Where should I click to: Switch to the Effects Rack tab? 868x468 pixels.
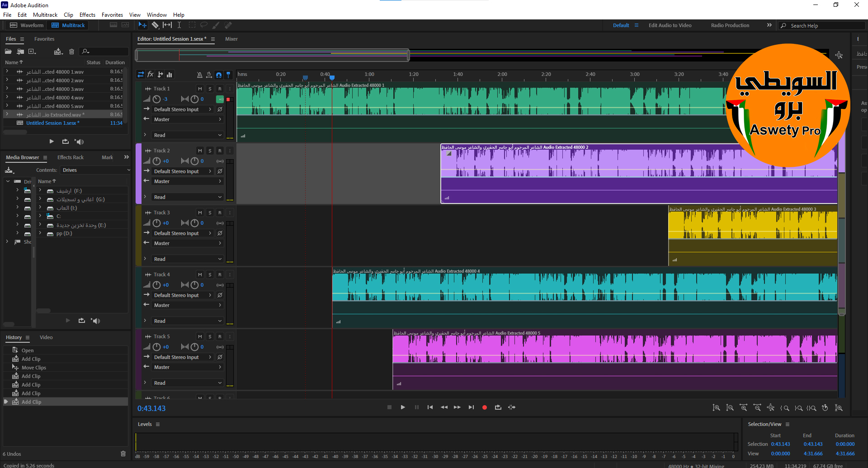pyautogui.click(x=70, y=157)
